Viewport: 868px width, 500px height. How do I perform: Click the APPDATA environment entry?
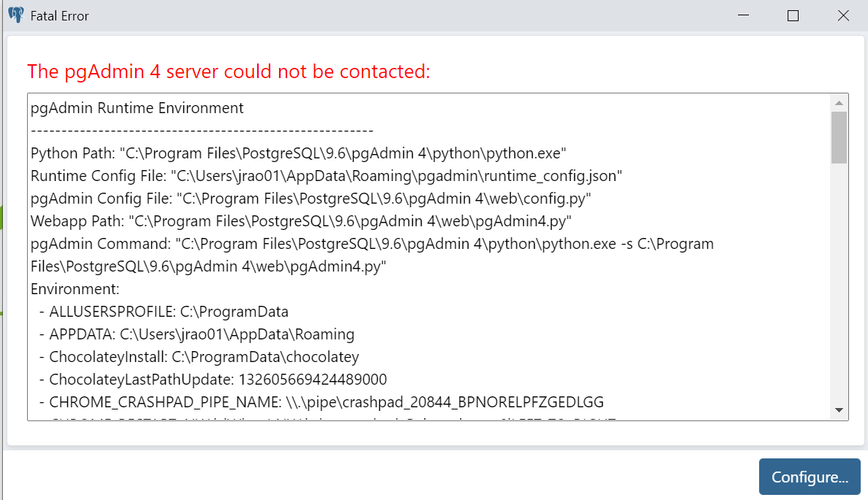coord(197,334)
